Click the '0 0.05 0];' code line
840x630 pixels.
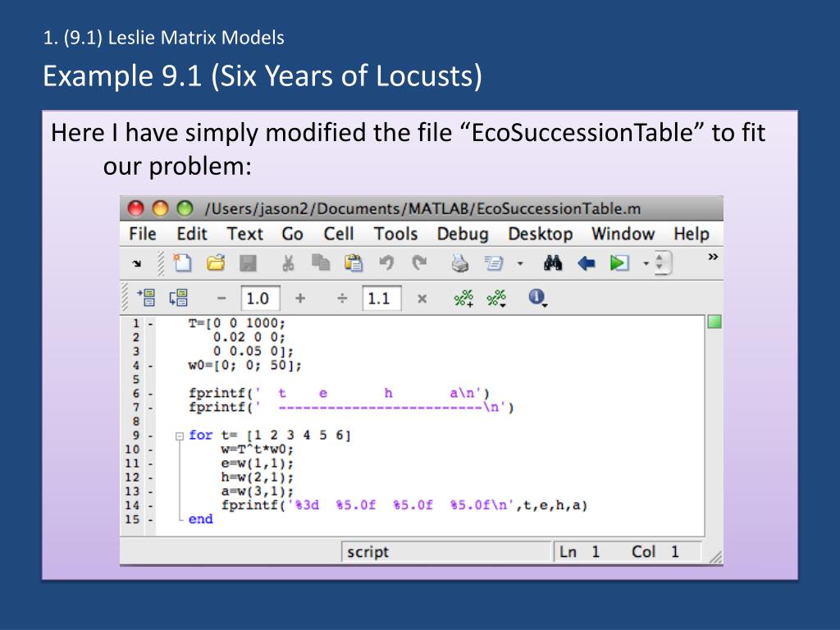tap(253, 351)
